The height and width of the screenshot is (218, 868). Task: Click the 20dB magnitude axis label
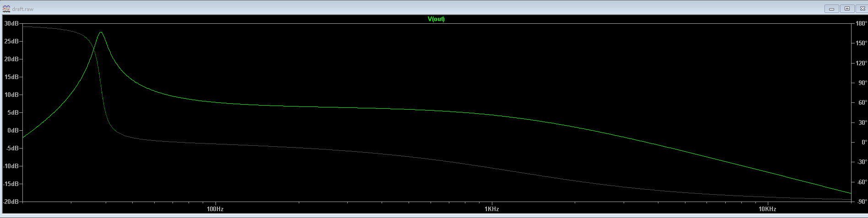coord(11,59)
